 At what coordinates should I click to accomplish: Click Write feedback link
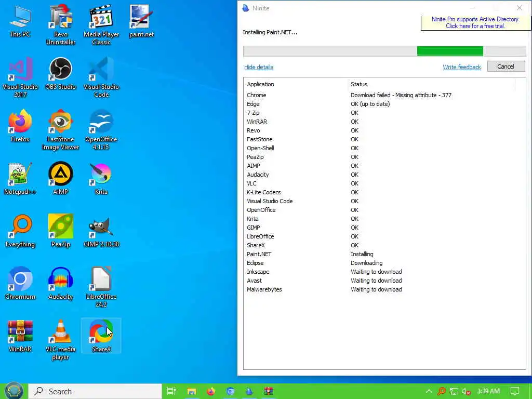coord(462,67)
